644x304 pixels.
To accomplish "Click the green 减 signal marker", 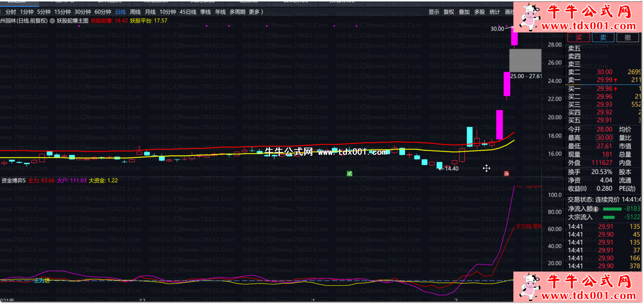I will click(350, 174).
